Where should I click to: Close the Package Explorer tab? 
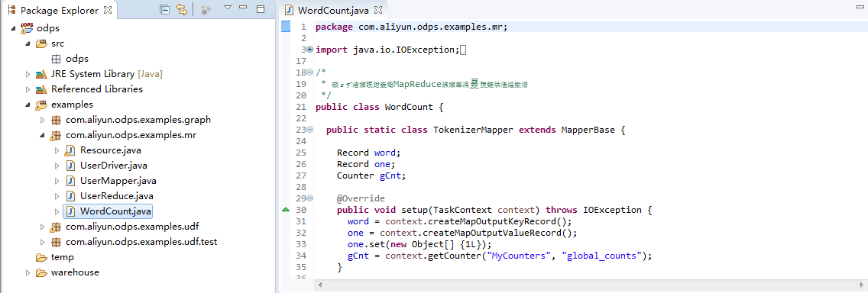click(x=108, y=10)
